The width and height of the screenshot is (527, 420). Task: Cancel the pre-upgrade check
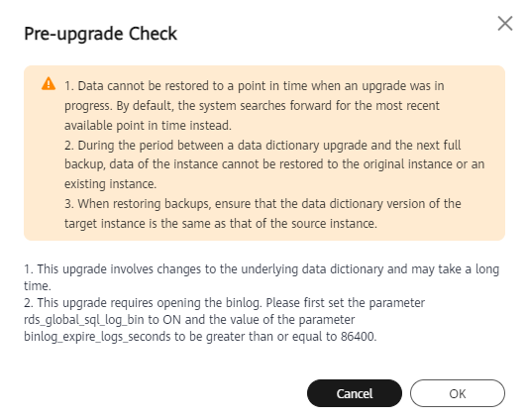355,393
